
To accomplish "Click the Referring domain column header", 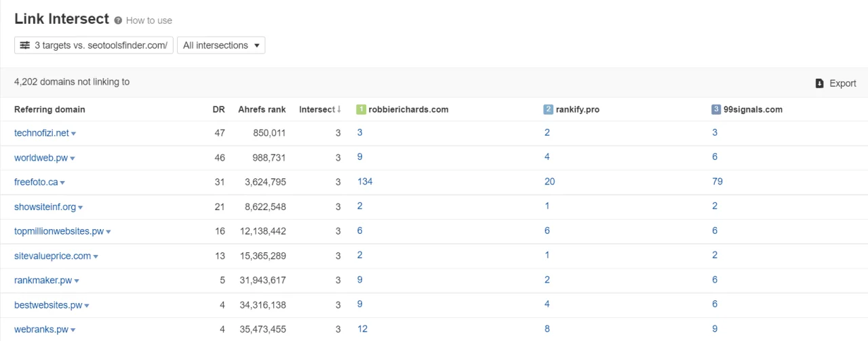I will [50, 109].
